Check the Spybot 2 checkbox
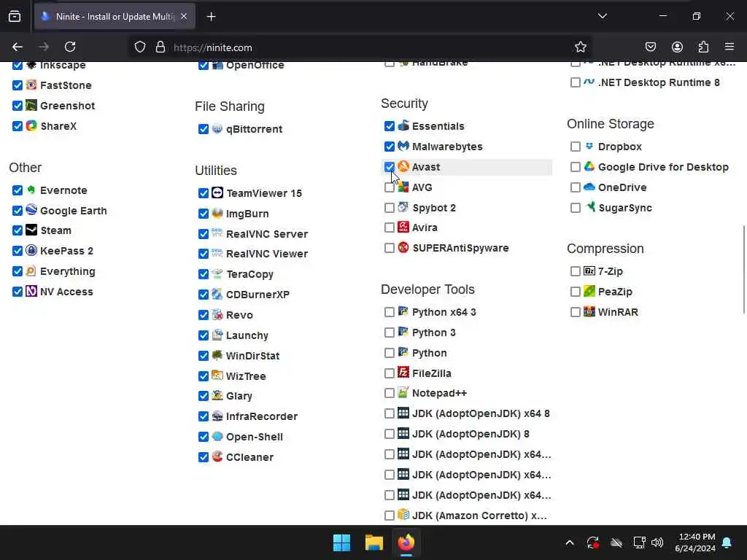Viewport: 747px width, 560px height. (x=390, y=208)
